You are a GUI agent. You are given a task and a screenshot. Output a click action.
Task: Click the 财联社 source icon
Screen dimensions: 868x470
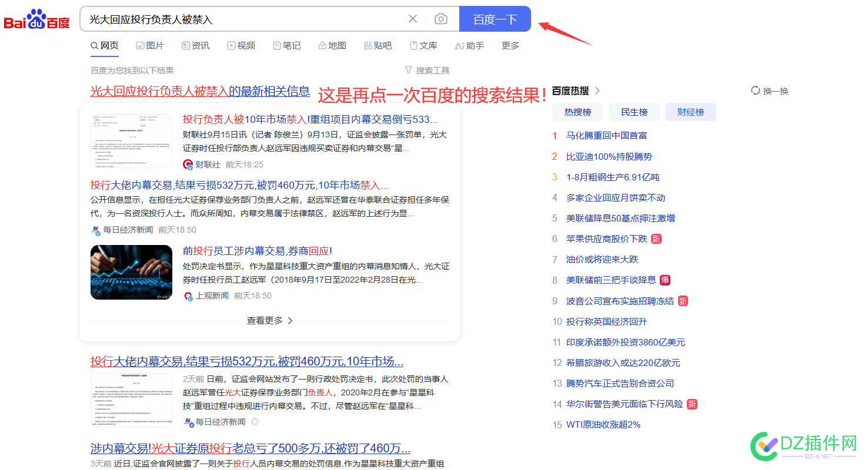click(188, 164)
